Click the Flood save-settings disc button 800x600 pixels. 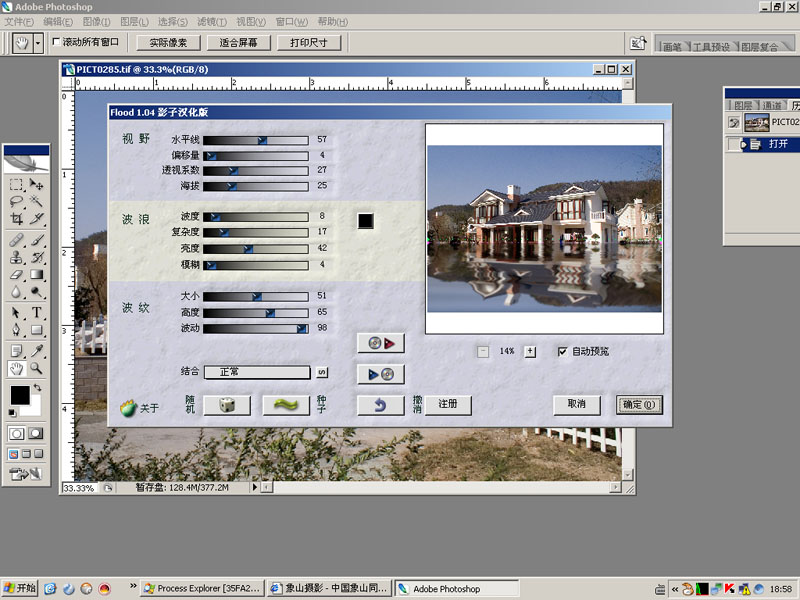(x=381, y=374)
